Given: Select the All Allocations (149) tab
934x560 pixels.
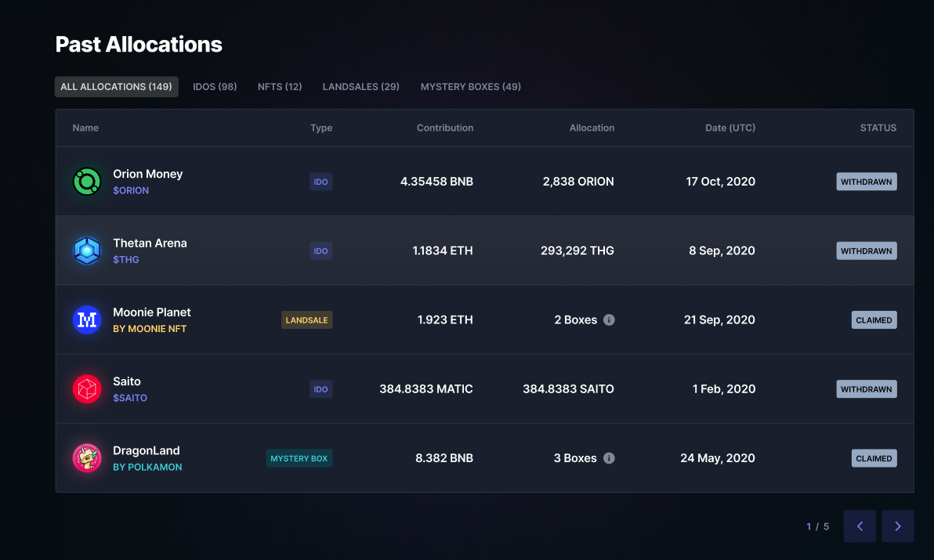Looking at the screenshot, I should click(116, 87).
